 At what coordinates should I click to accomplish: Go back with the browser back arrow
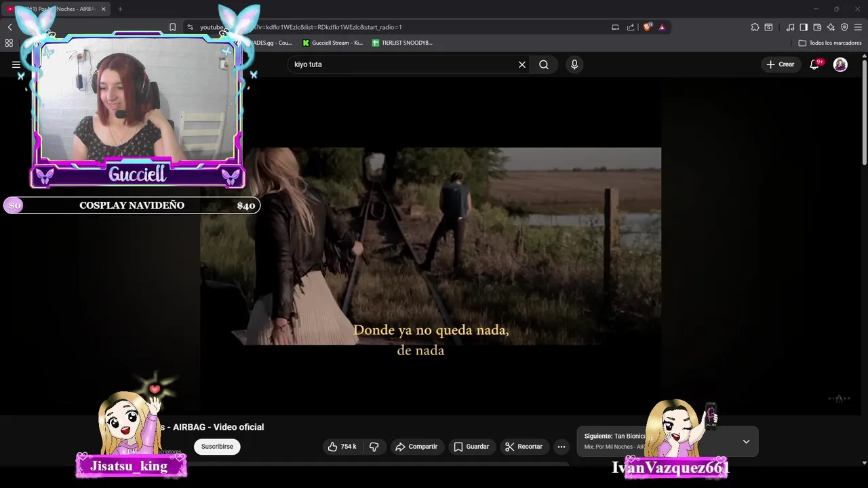[x=9, y=27]
